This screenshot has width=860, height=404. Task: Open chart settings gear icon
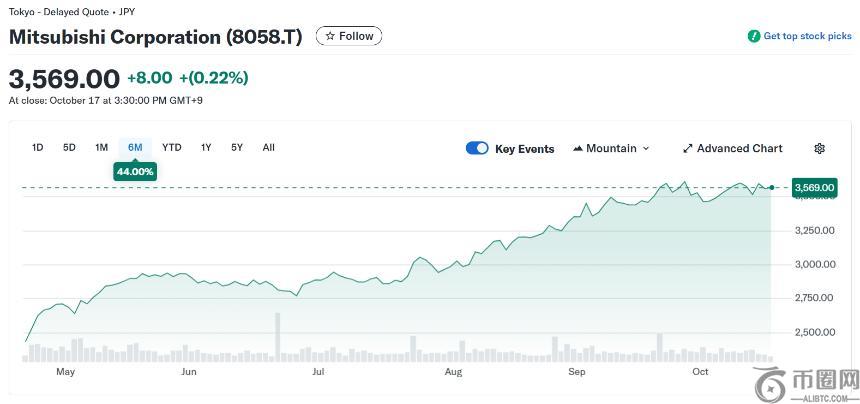click(x=819, y=148)
